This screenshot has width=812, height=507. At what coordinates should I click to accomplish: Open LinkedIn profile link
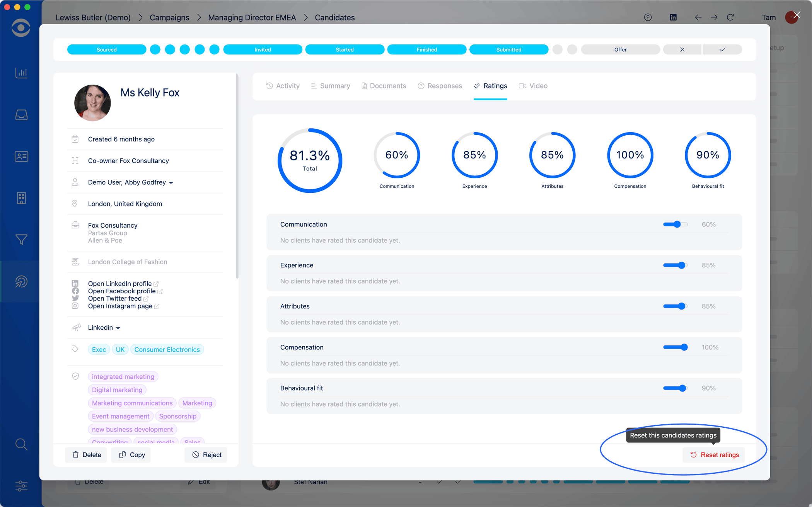click(x=120, y=284)
